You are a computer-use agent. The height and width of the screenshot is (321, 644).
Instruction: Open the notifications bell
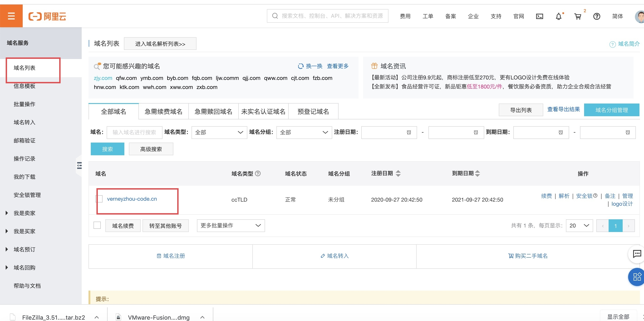(x=558, y=17)
